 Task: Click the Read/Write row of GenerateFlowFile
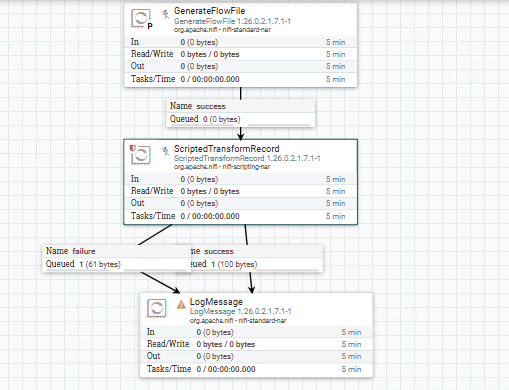240,54
